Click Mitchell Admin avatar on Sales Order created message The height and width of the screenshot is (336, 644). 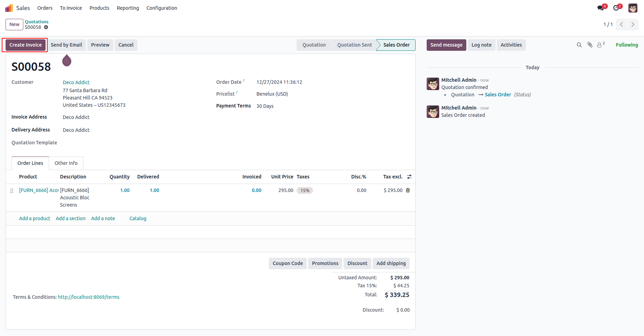[x=433, y=112]
